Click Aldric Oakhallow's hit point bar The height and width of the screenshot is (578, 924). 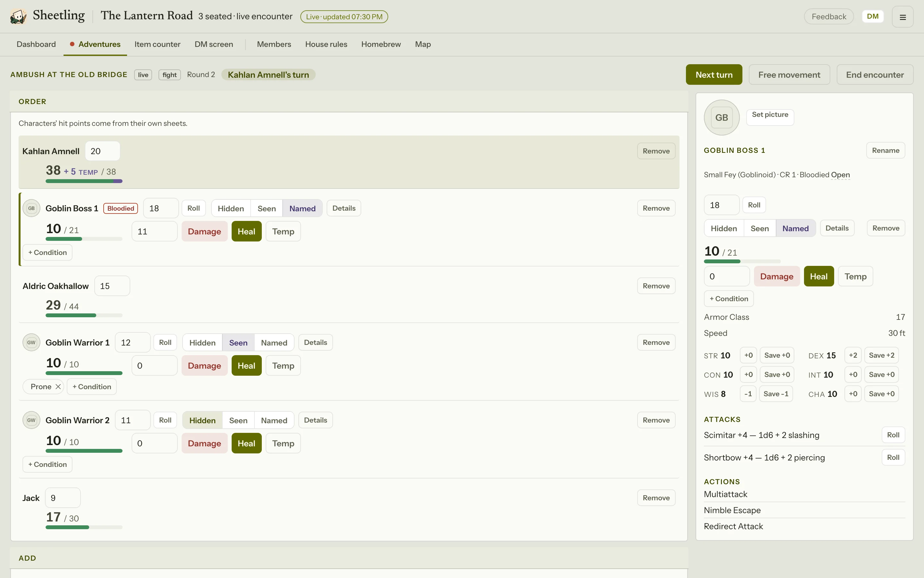[x=84, y=315]
